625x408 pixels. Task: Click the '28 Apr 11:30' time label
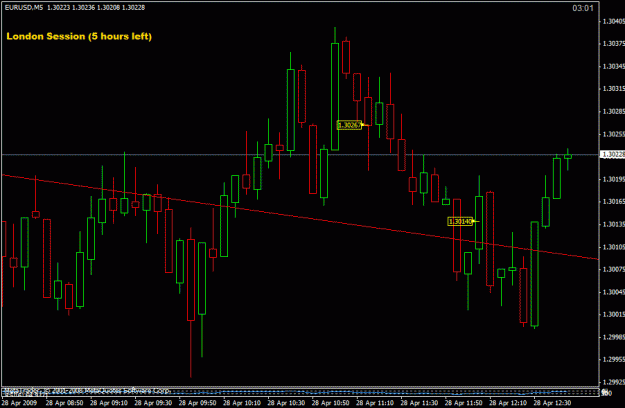[x=419, y=403]
